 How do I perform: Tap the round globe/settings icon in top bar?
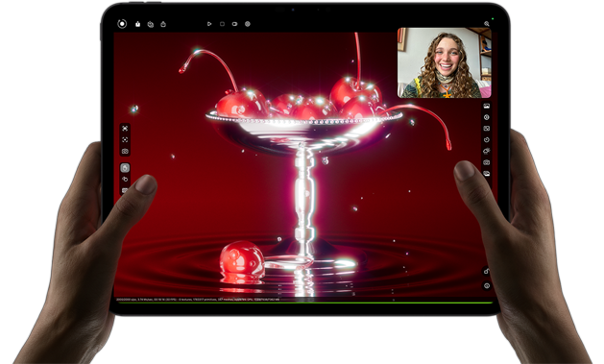click(248, 24)
